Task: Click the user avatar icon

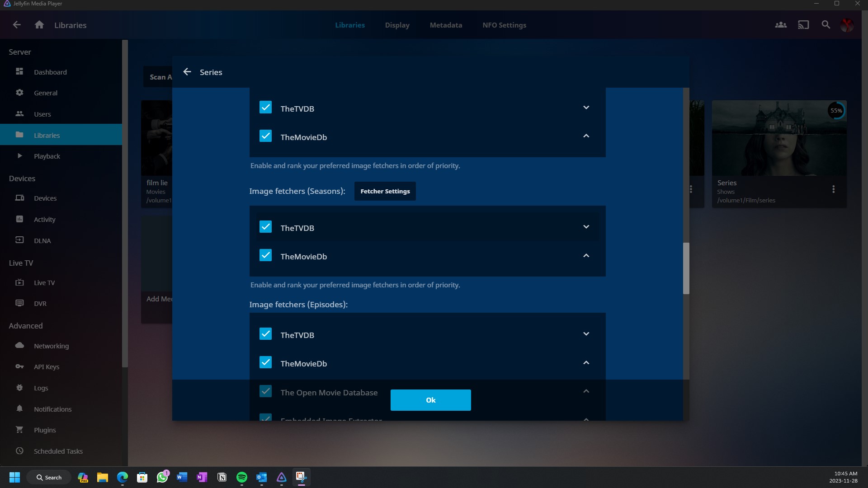Action: point(847,25)
